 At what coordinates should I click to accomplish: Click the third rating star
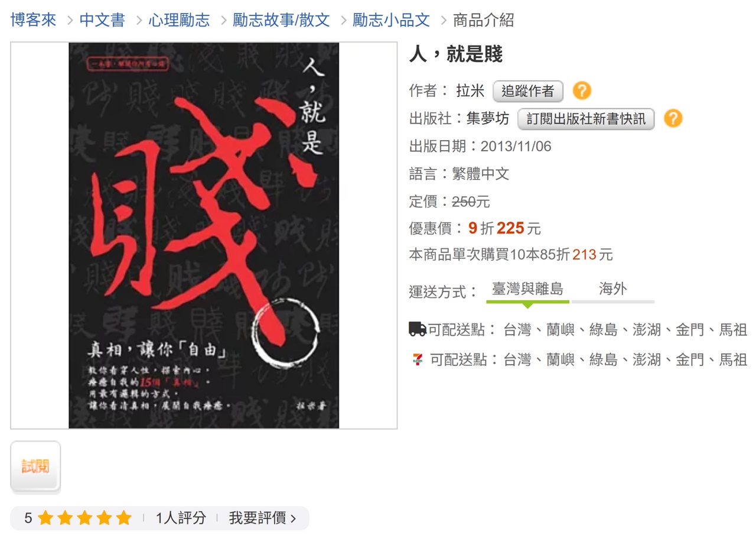[84, 518]
